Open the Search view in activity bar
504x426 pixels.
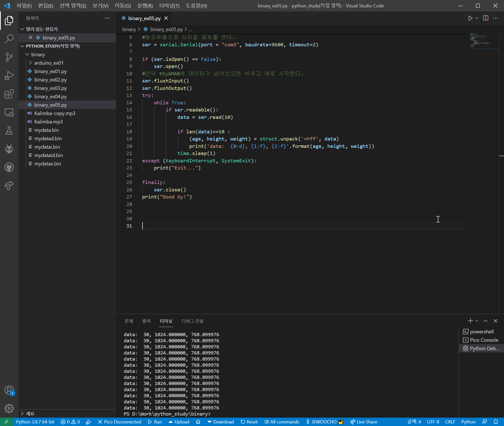[x=9, y=39]
